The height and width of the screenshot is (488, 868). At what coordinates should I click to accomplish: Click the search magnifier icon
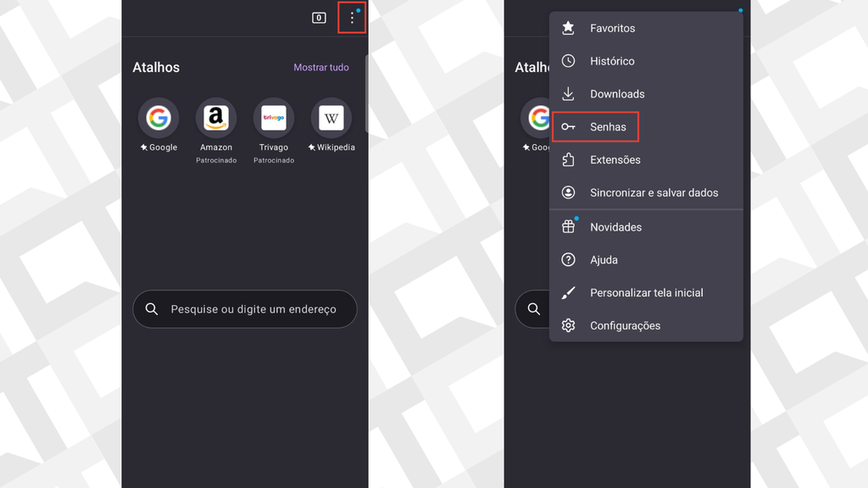tap(152, 308)
